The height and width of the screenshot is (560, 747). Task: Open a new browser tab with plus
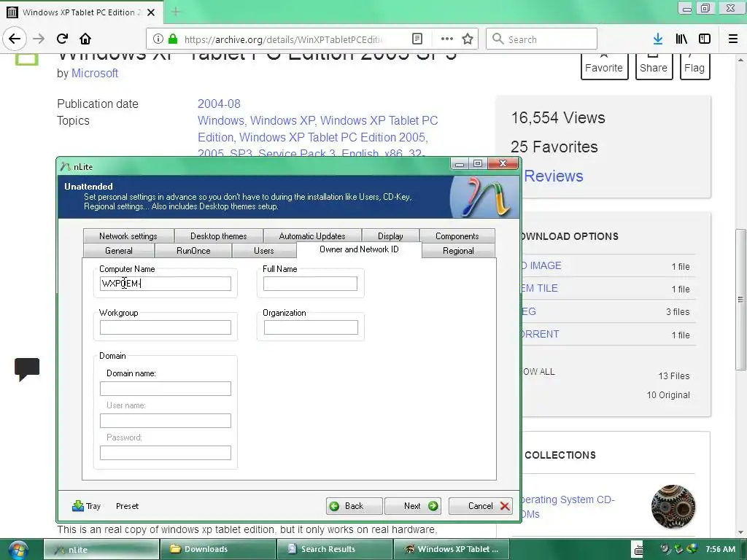[x=176, y=12]
